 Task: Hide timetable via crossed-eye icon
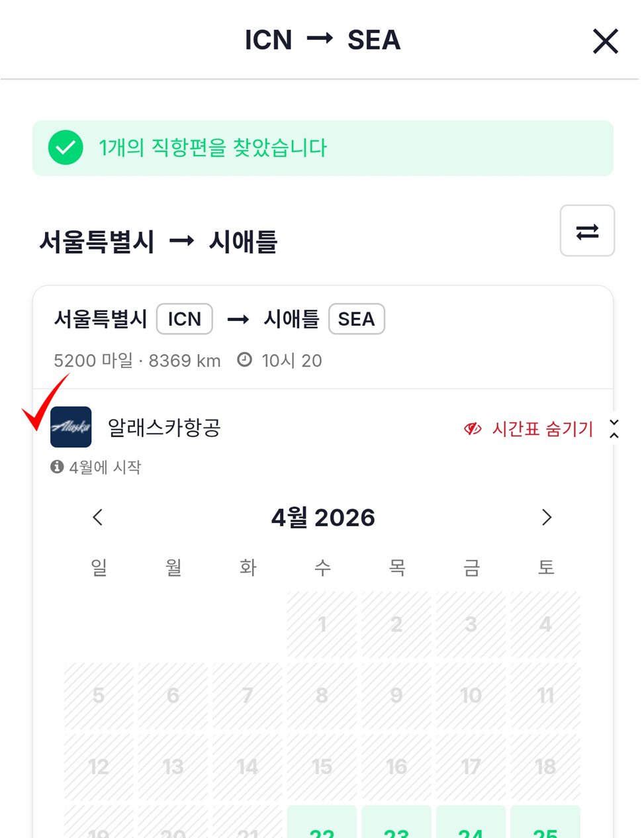pos(473,429)
